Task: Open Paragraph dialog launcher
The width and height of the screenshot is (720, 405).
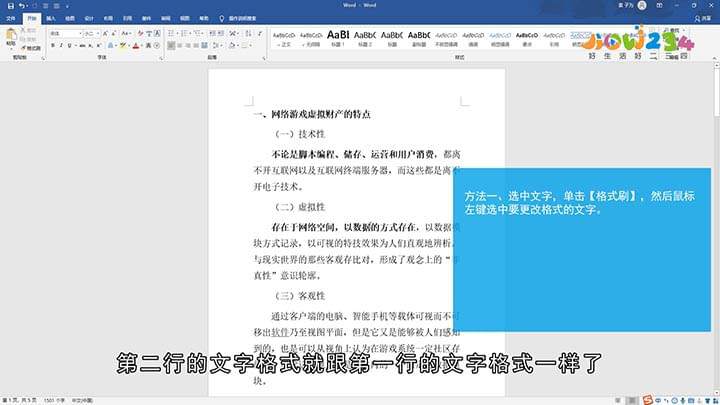Action: (264, 58)
